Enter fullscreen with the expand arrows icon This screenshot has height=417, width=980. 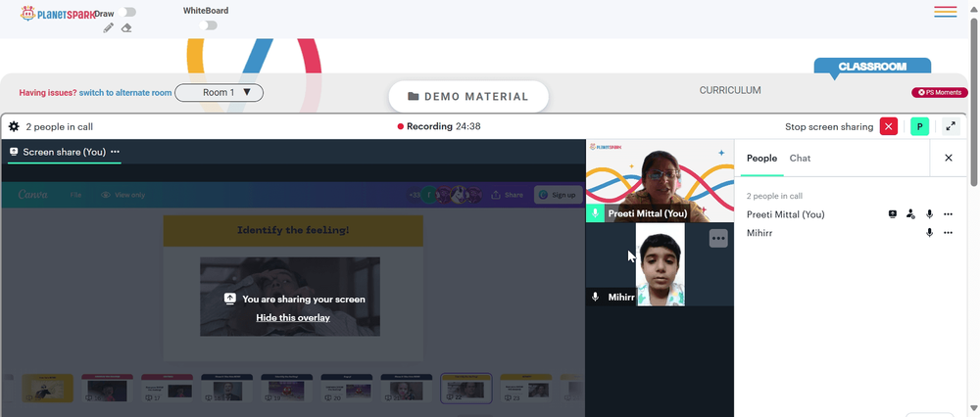point(951,126)
